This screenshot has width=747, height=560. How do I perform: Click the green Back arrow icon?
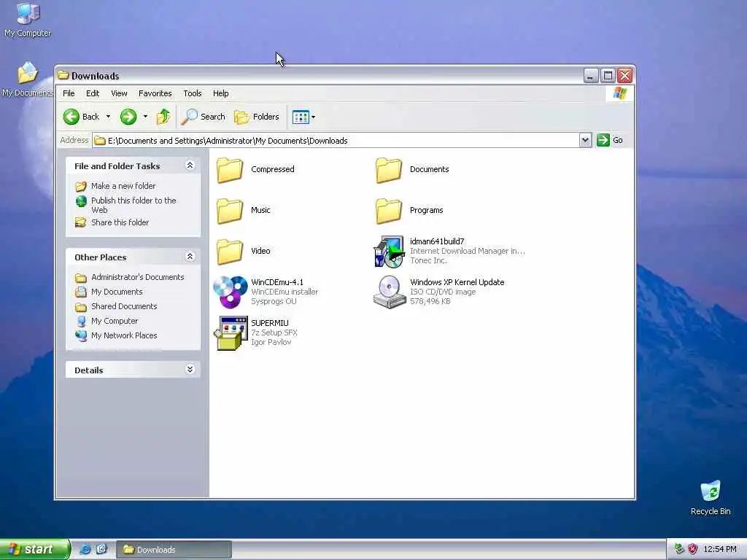pos(71,117)
